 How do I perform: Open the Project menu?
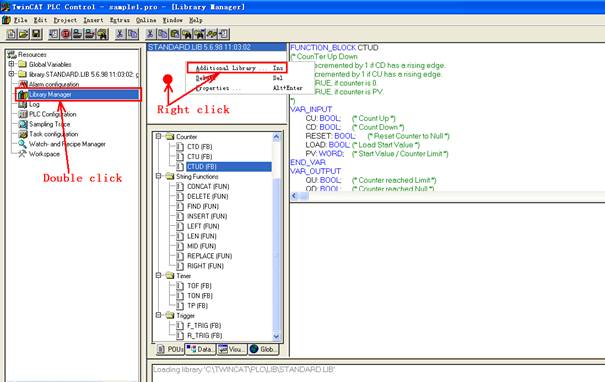[x=65, y=20]
